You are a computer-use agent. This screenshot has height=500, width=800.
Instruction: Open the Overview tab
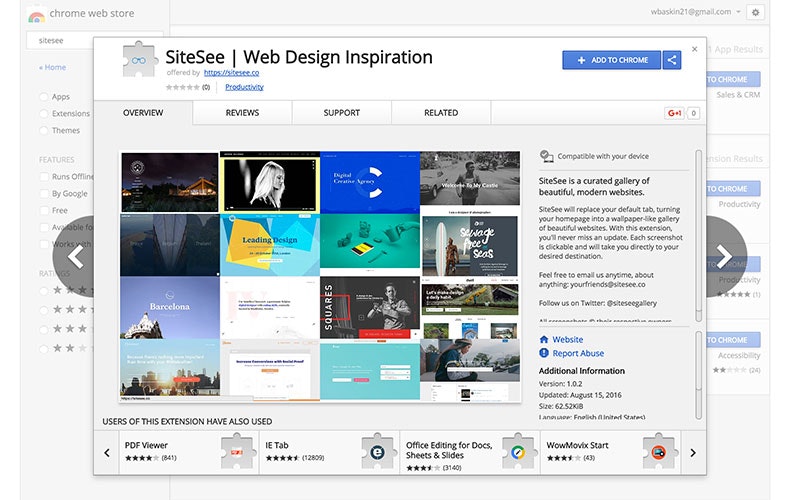(143, 113)
